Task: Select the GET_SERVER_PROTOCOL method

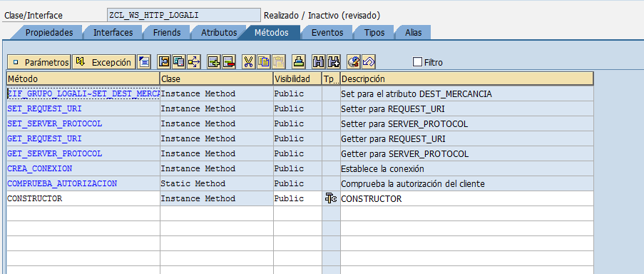Action: tap(83, 153)
